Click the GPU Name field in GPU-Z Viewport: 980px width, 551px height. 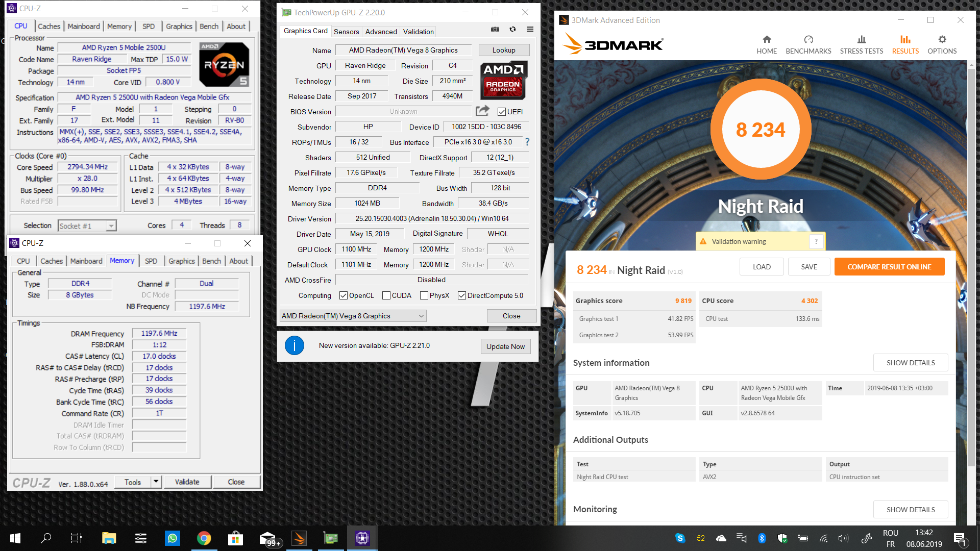click(x=403, y=50)
